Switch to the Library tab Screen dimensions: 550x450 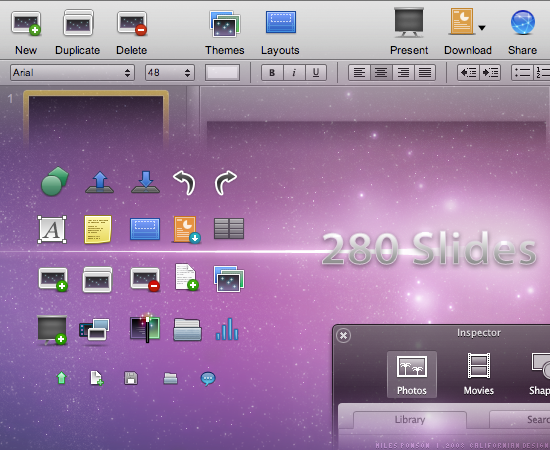tap(410, 420)
